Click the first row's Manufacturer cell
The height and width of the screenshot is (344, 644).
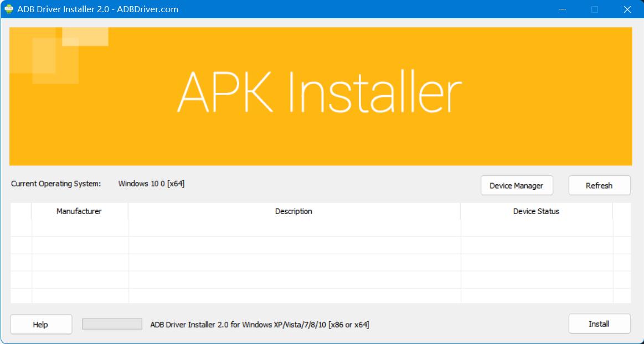80,228
